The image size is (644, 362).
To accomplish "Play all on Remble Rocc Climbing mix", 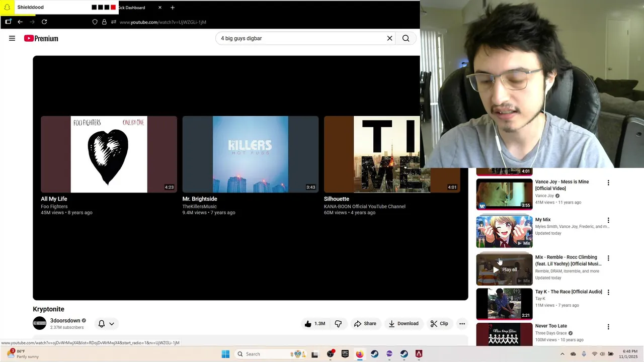I will (504, 269).
